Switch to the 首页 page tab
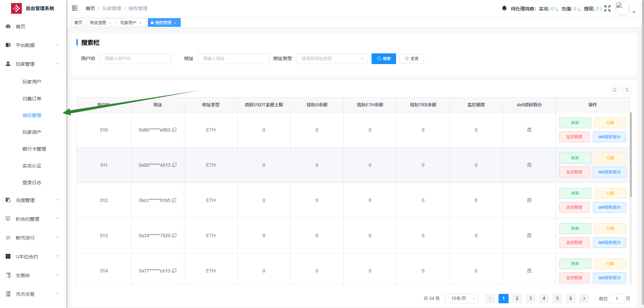This screenshot has width=644, height=308. [78, 22]
